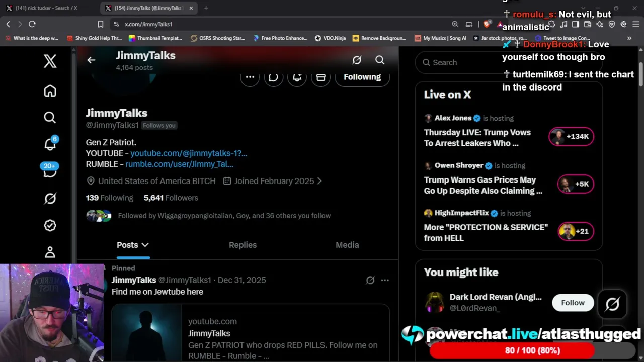Open the floating Grok button on the right
This screenshot has width=644, height=362.
612,304
